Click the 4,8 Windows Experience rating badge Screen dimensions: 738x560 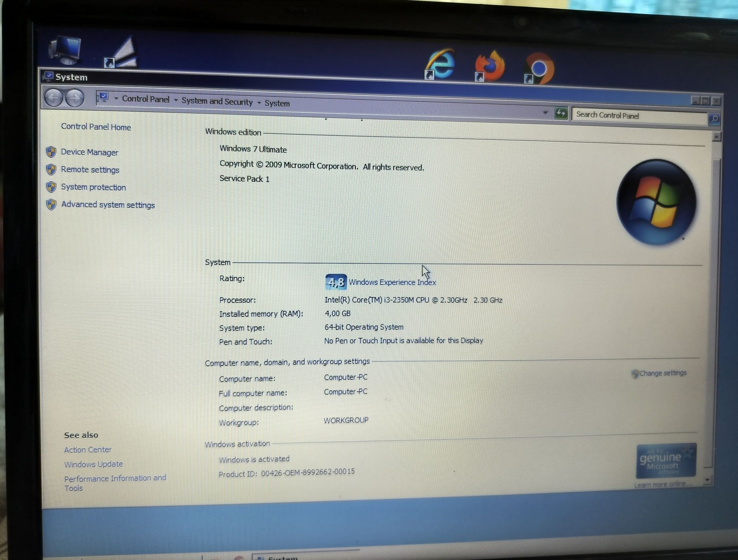click(x=336, y=282)
